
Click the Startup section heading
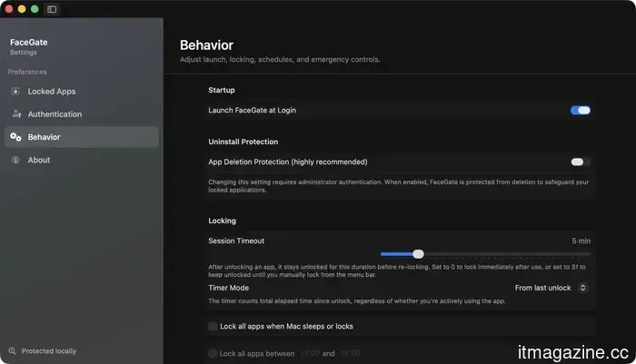coord(222,90)
